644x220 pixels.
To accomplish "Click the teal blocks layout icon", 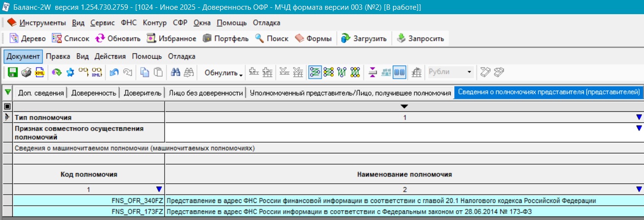I will 386,72.
